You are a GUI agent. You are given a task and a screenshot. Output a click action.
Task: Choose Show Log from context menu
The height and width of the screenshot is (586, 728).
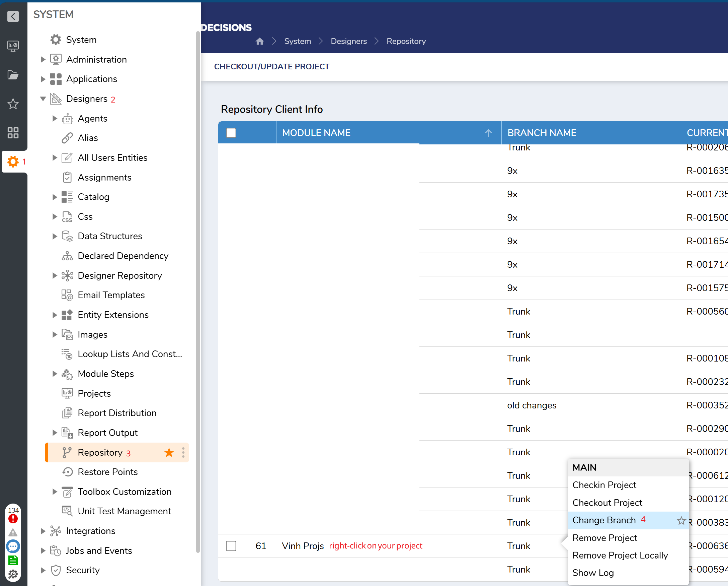592,573
